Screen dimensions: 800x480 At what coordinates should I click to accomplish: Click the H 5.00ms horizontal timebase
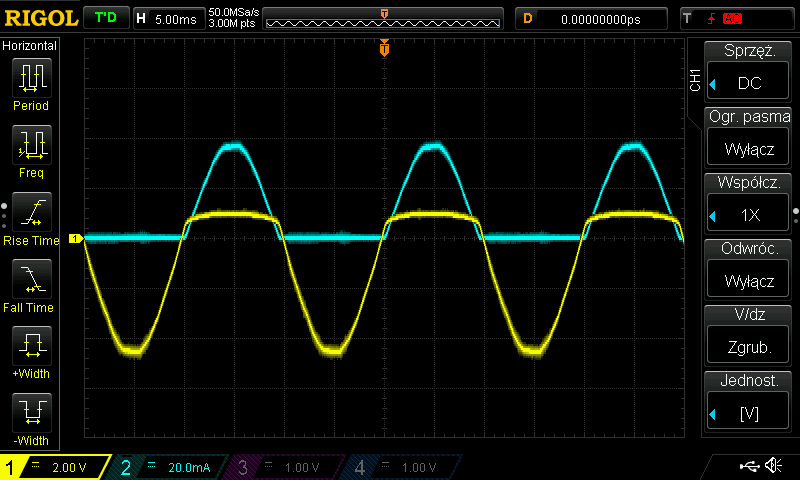168,19
